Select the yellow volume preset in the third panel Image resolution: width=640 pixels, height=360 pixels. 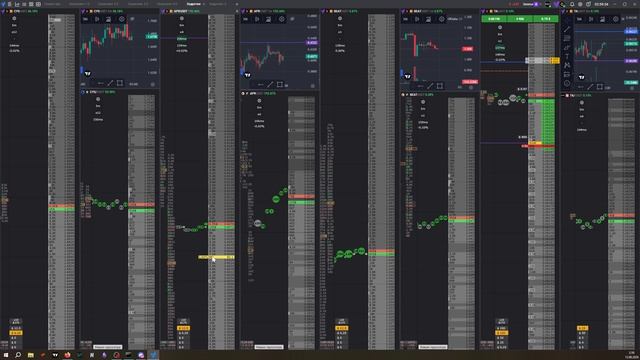[183, 328]
